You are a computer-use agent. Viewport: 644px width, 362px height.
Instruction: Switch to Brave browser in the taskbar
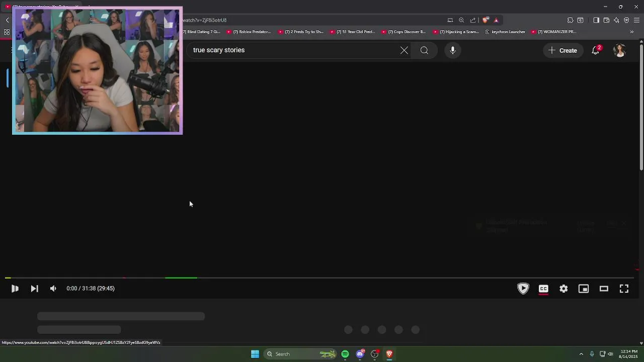pos(389,354)
